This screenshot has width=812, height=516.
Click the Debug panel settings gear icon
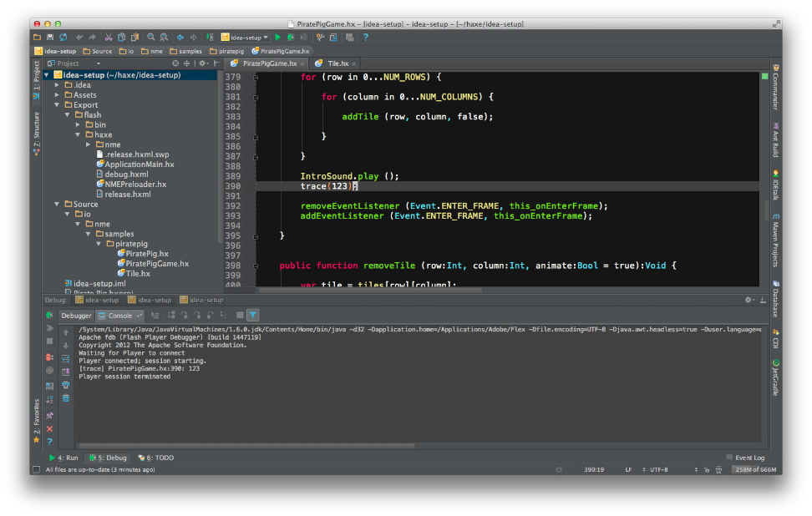click(x=749, y=301)
